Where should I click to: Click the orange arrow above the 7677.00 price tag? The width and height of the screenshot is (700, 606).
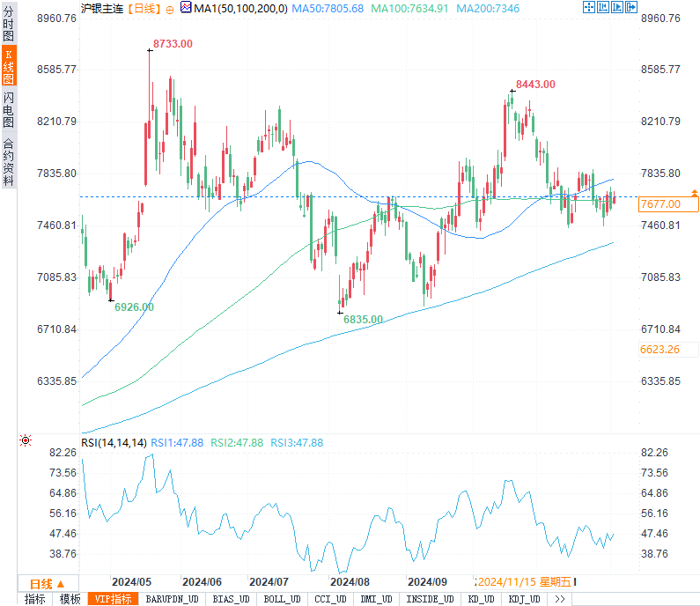coord(694,191)
